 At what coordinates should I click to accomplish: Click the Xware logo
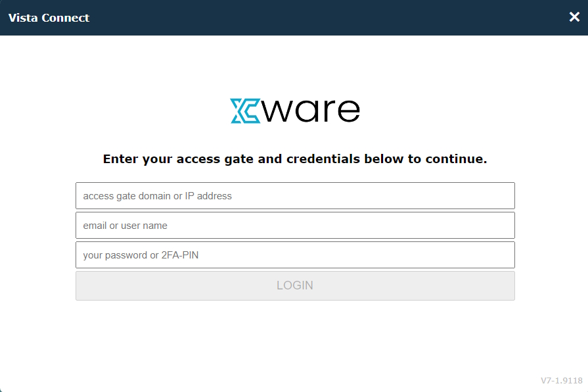click(295, 110)
